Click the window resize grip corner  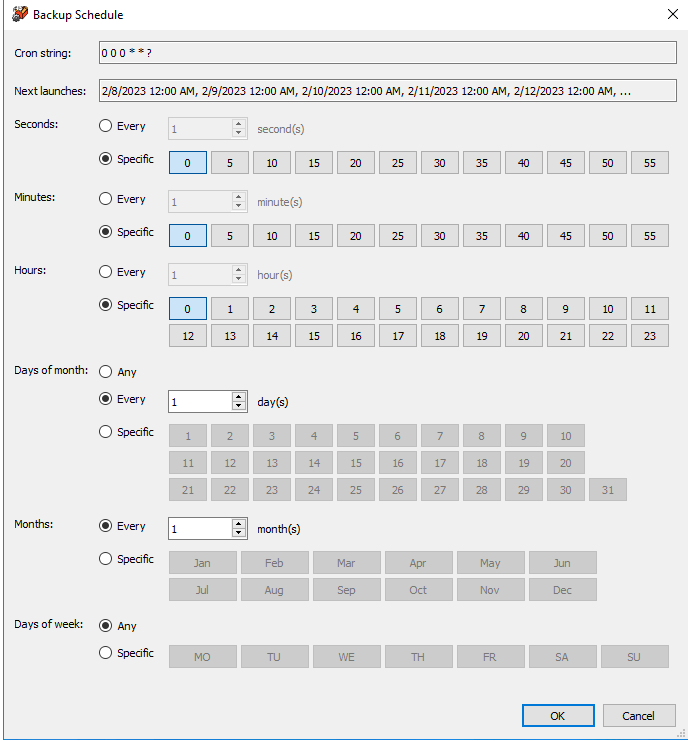click(681, 733)
